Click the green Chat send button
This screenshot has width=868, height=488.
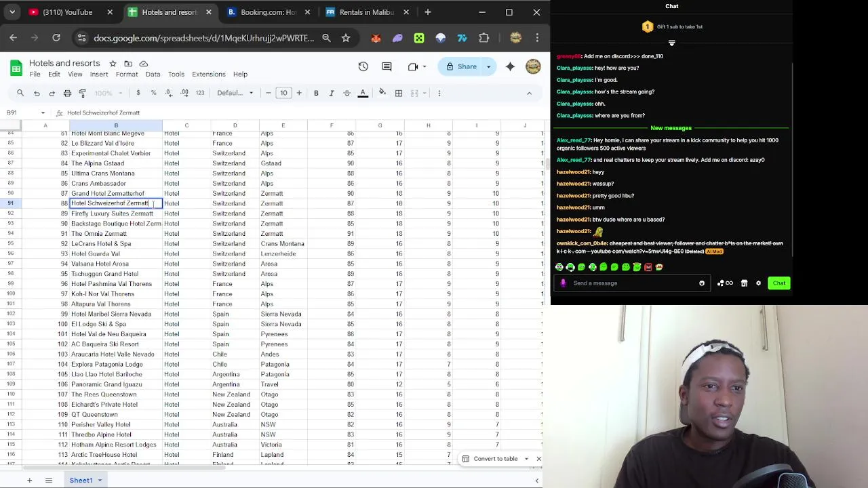(x=779, y=283)
